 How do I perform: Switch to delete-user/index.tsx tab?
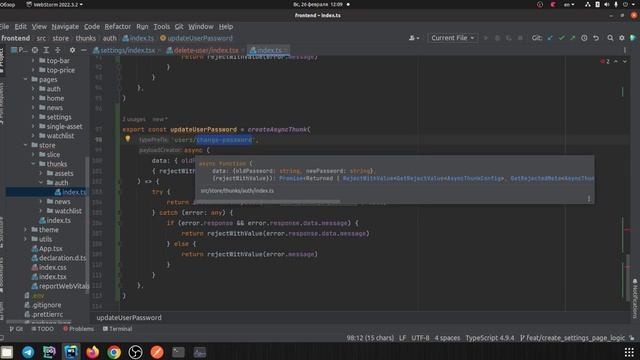(206, 50)
